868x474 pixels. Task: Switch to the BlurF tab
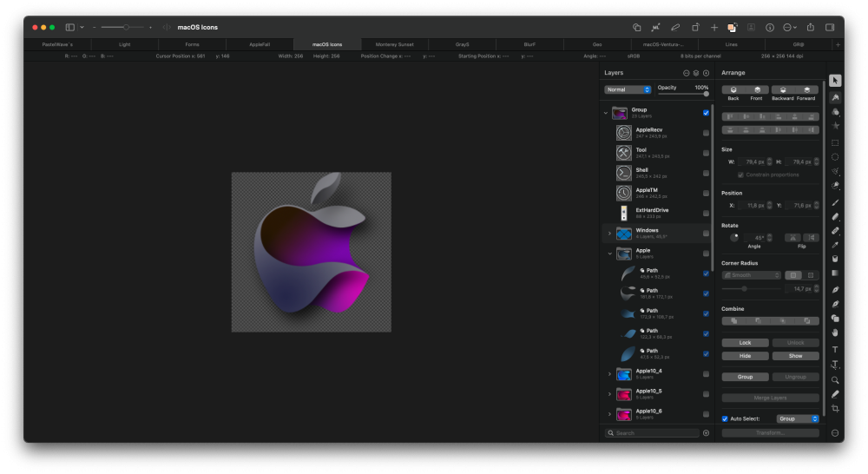[529, 44]
